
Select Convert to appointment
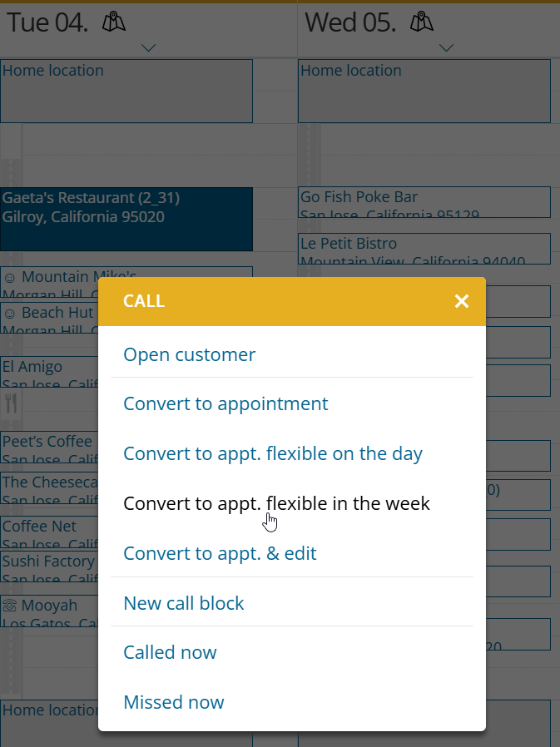tap(225, 403)
